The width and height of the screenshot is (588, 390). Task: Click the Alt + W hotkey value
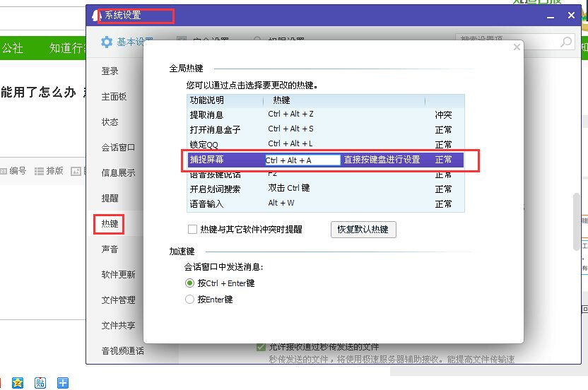(x=281, y=203)
